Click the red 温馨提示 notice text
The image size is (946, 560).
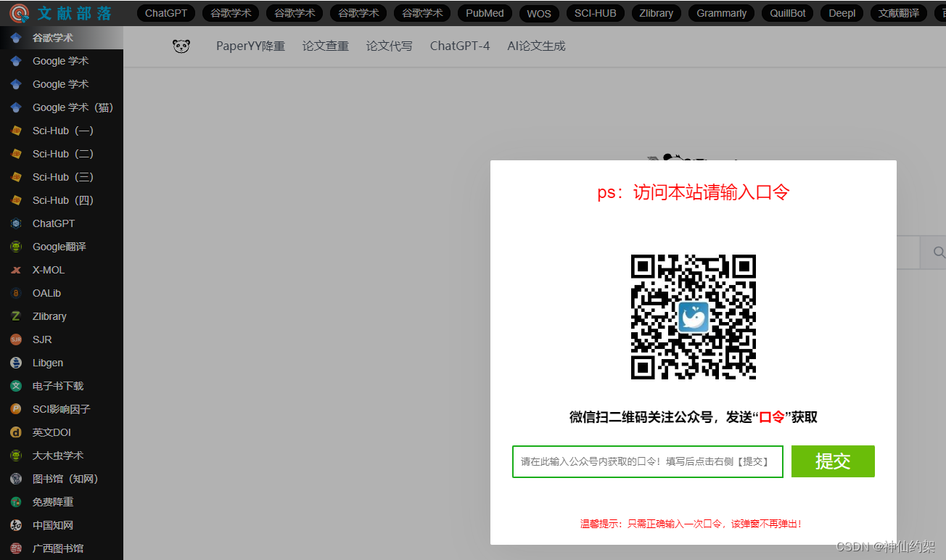pos(691,524)
